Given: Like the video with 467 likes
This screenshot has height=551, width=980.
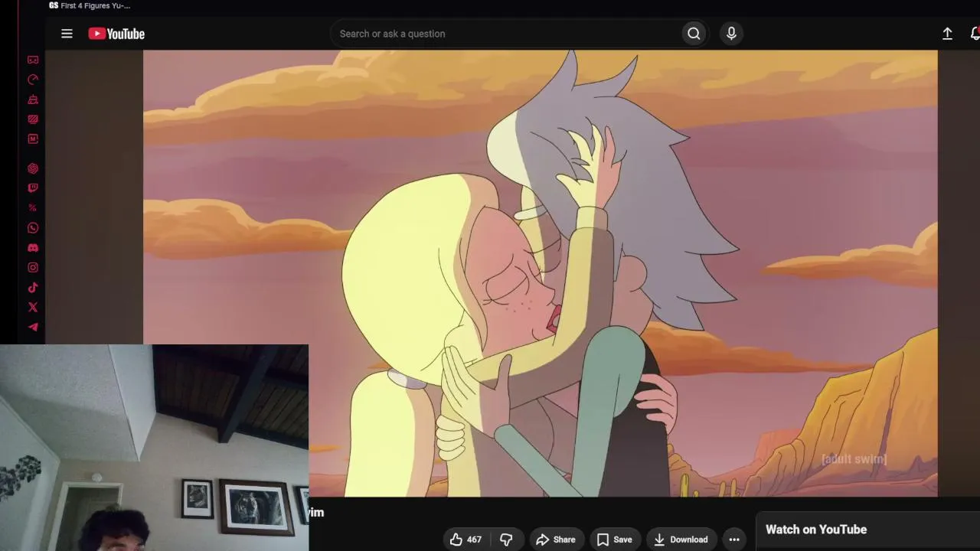Looking at the screenshot, I should point(466,540).
